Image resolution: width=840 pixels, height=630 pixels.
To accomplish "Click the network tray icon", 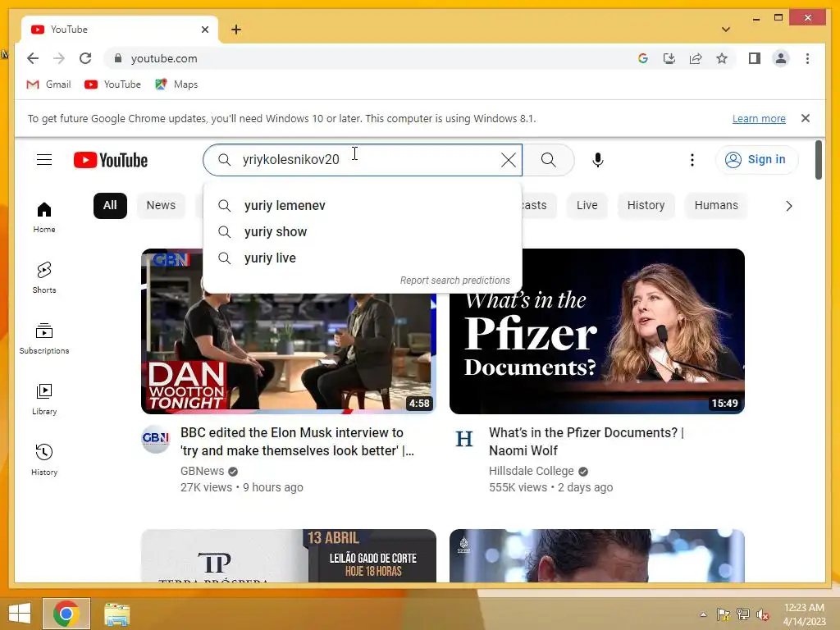I will (x=743, y=614).
